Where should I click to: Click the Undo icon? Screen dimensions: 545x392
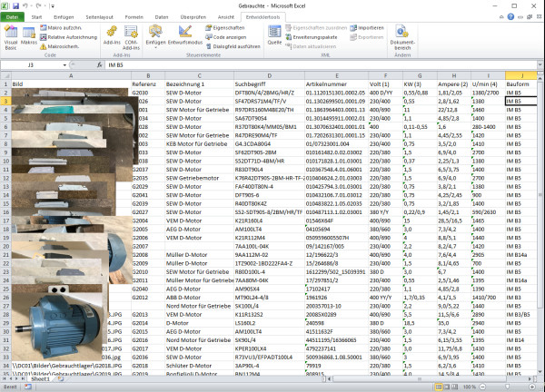click(25, 6)
